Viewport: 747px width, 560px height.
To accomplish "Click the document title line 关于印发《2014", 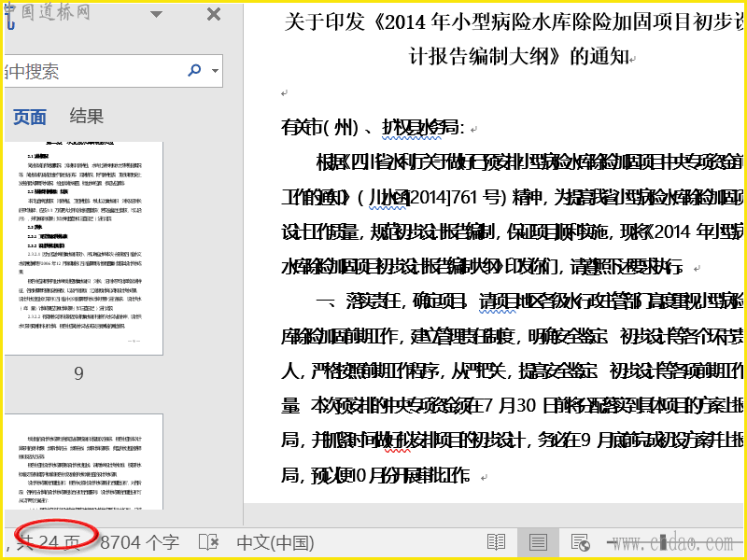I will point(513,21).
